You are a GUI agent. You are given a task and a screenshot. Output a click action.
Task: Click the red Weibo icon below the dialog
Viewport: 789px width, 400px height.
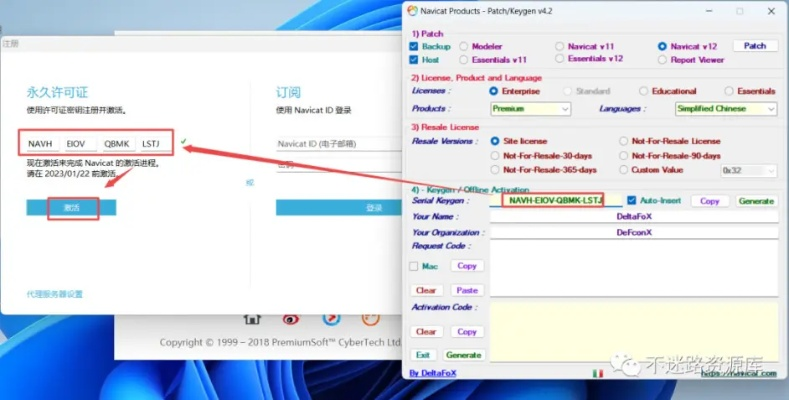(290, 318)
